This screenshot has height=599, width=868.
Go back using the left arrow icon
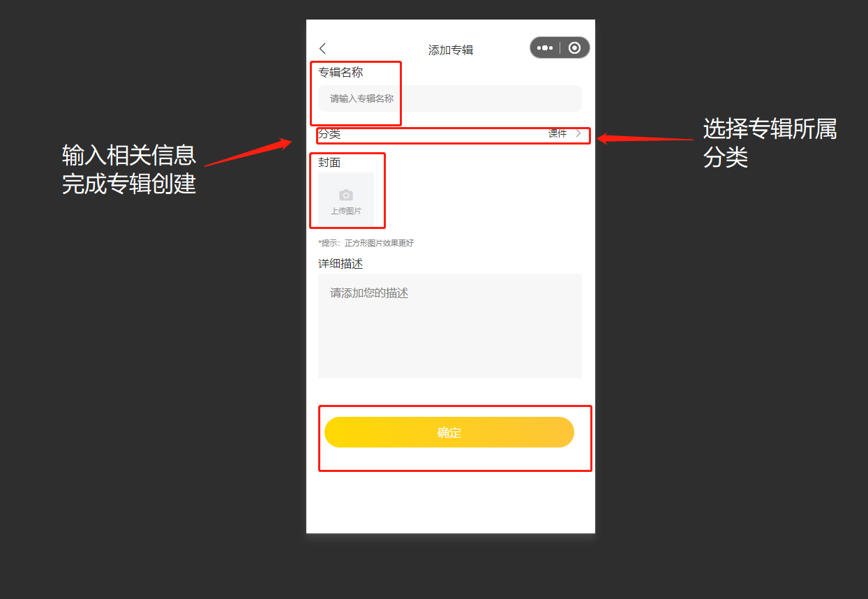tap(322, 48)
